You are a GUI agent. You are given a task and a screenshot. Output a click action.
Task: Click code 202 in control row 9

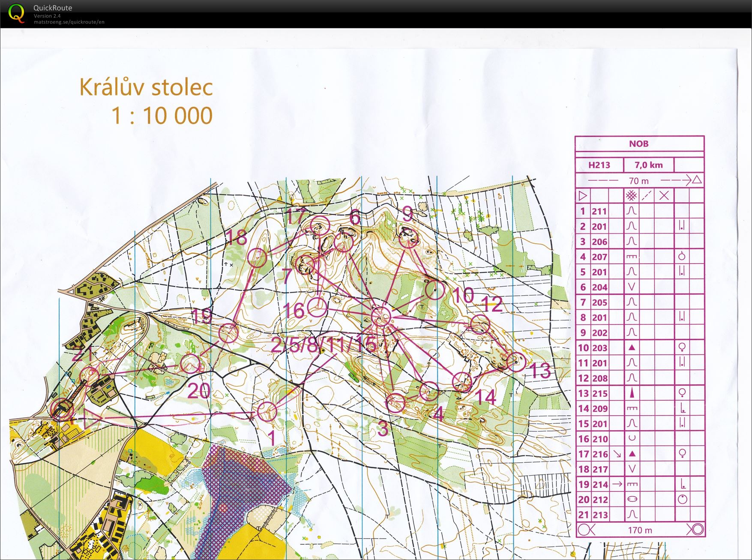pyautogui.click(x=599, y=333)
